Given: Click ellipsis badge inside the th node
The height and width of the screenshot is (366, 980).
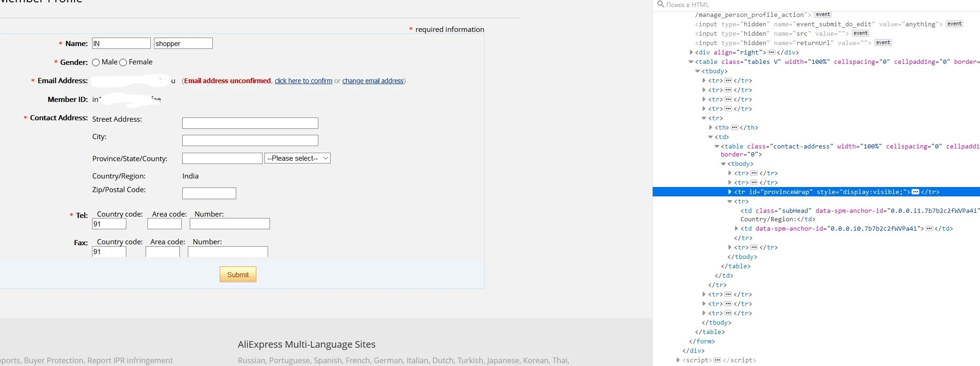Looking at the screenshot, I should [x=734, y=127].
